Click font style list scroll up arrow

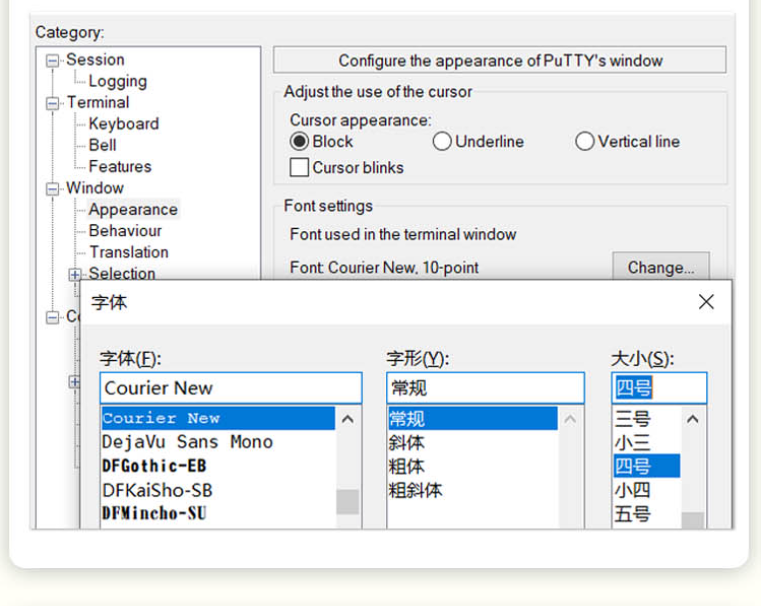tap(570, 419)
